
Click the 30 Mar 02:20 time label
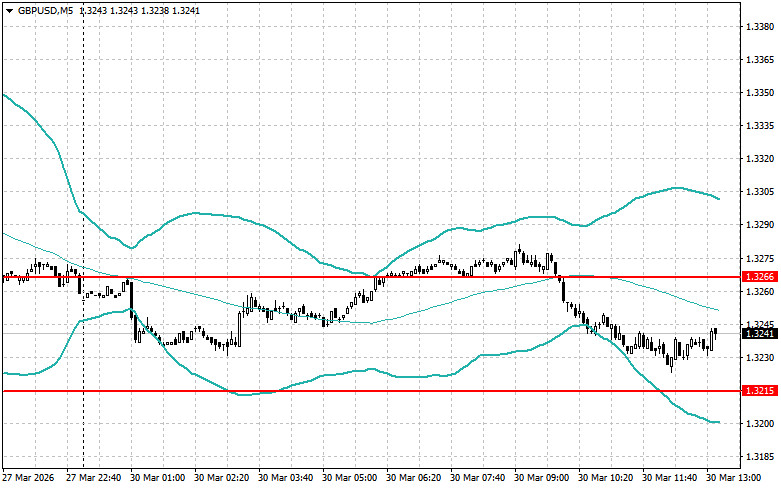[222, 478]
